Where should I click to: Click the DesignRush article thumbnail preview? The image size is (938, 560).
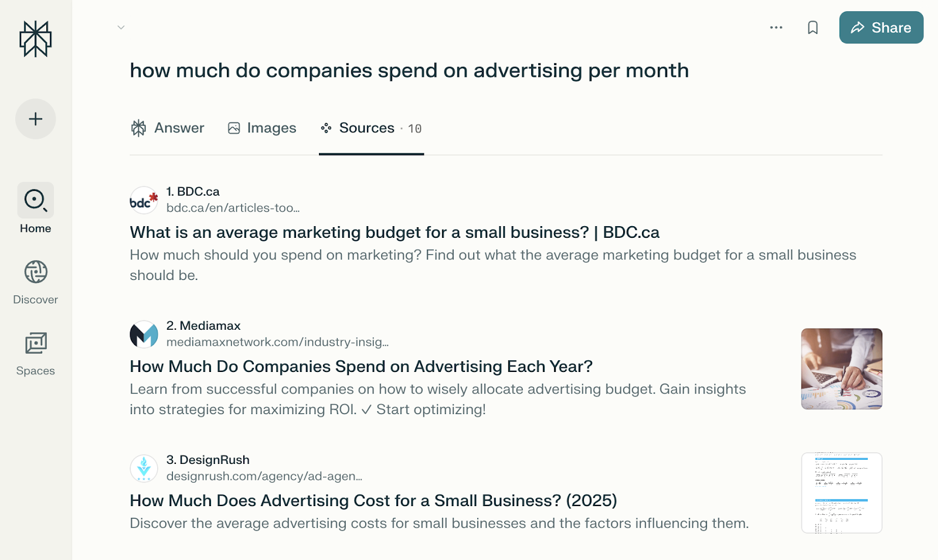pos(841,493)
